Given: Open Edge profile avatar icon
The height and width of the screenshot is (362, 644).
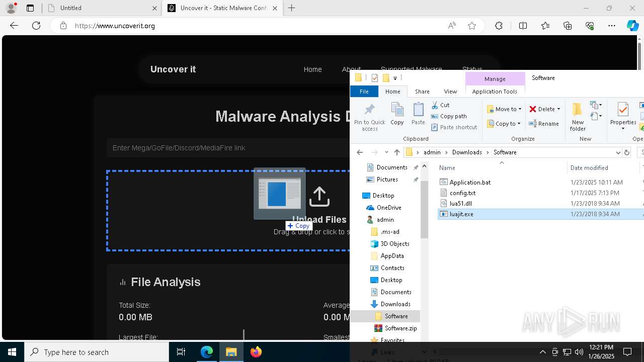Looking at the screenshot, I should point(11,8).
